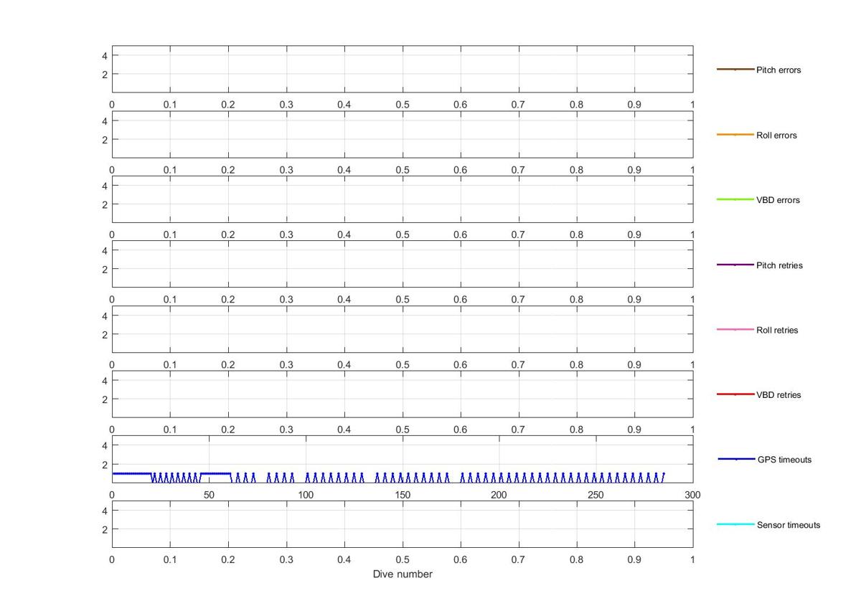Screen dimensions: 861x616
Task: Click the 150 tick on the GPS timeouts axis
Action: [403, 495]
